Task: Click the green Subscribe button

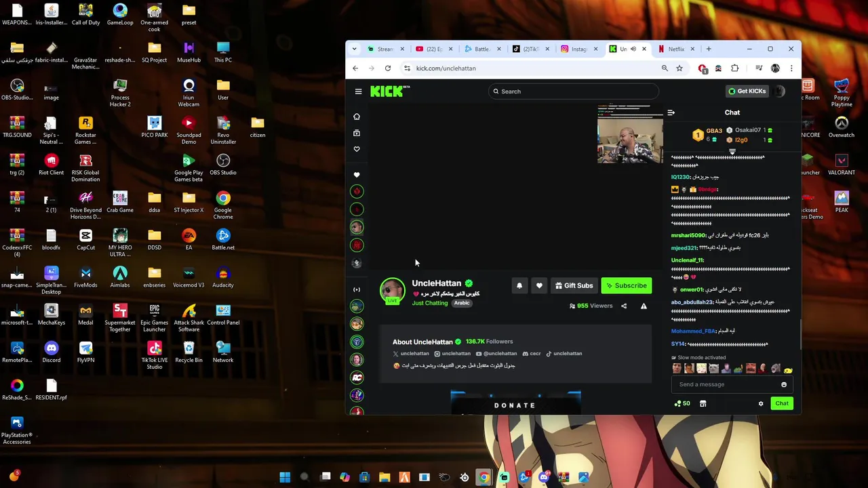Action: (x=627, y=286)
